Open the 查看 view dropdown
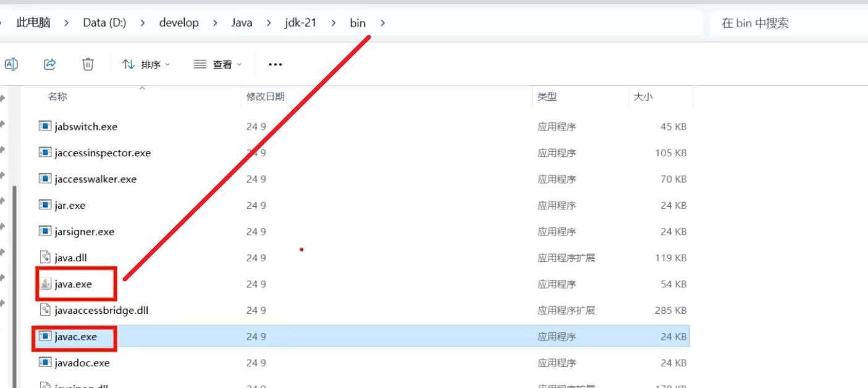868x388 pixels. coord(217,64)
